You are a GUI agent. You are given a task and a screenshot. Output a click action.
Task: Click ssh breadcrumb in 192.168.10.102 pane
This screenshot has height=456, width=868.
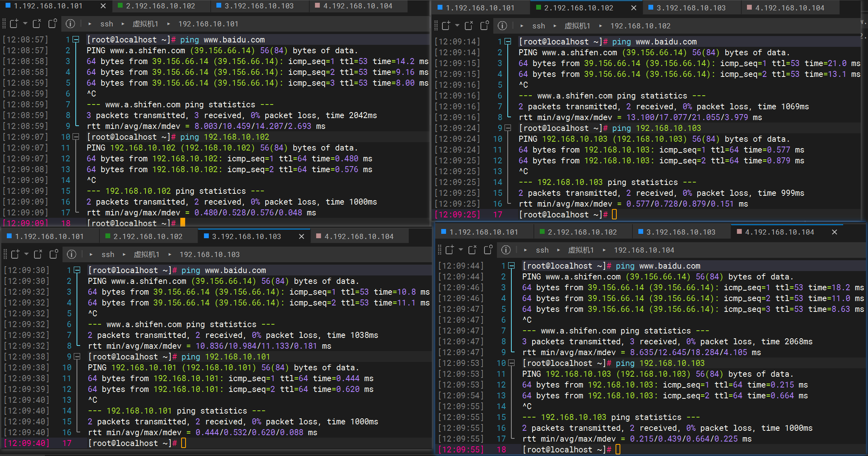point(539,26)
